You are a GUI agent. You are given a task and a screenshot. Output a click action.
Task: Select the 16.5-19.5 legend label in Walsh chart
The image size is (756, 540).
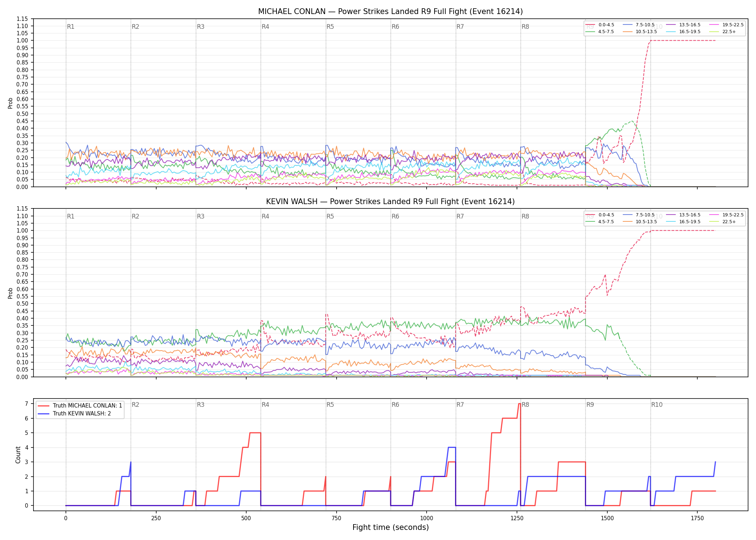coord(690,222)
